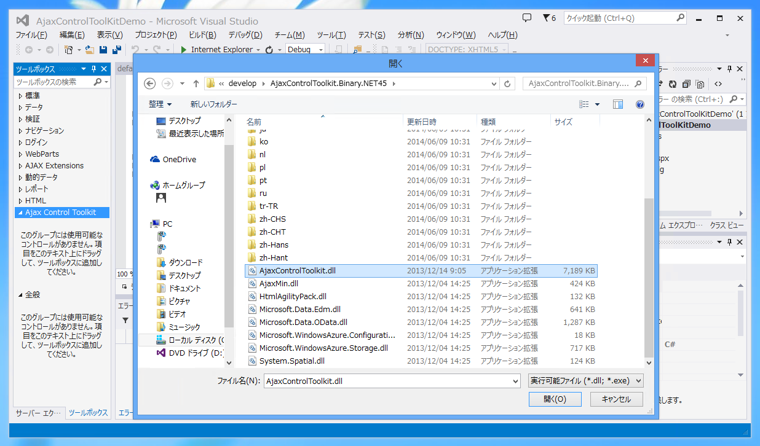Start debugging with the green play icon
Screen dimensions: 760x446
click(184, 49)
